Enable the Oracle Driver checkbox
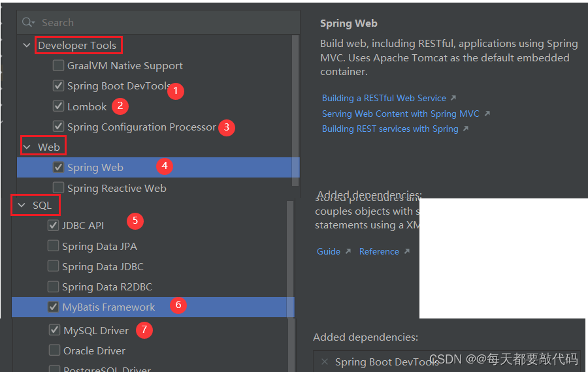 click(54, 350)
